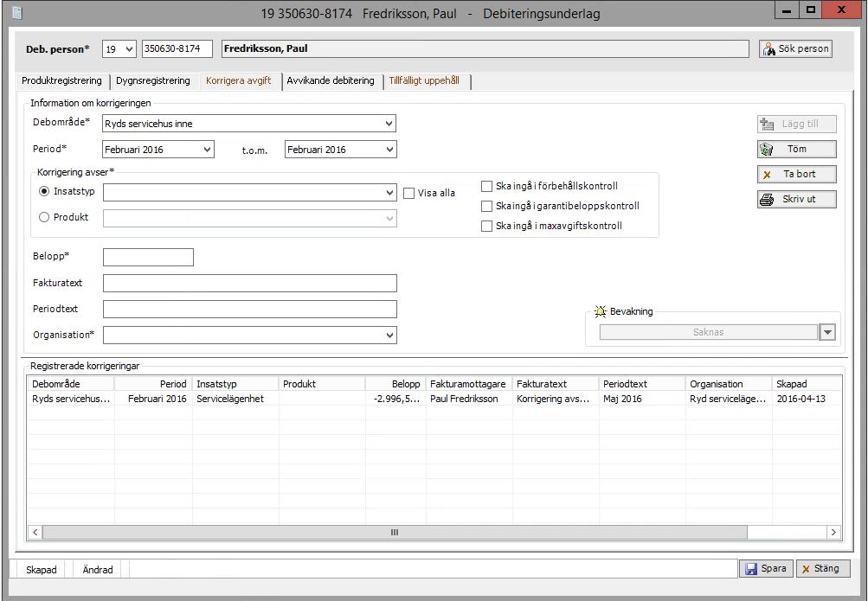Click the Februari 2016 period cell in table

pos(153,399)
